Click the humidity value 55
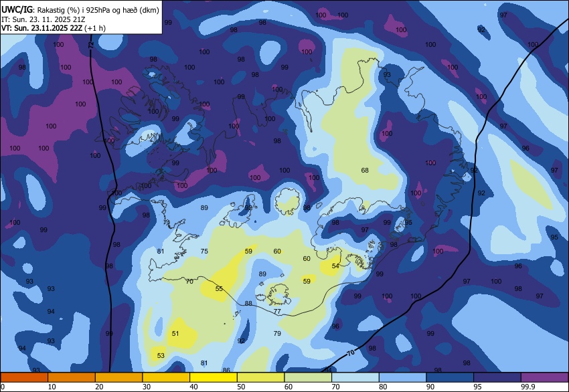The width and height of the screenshot is (569, 392). 219,289
